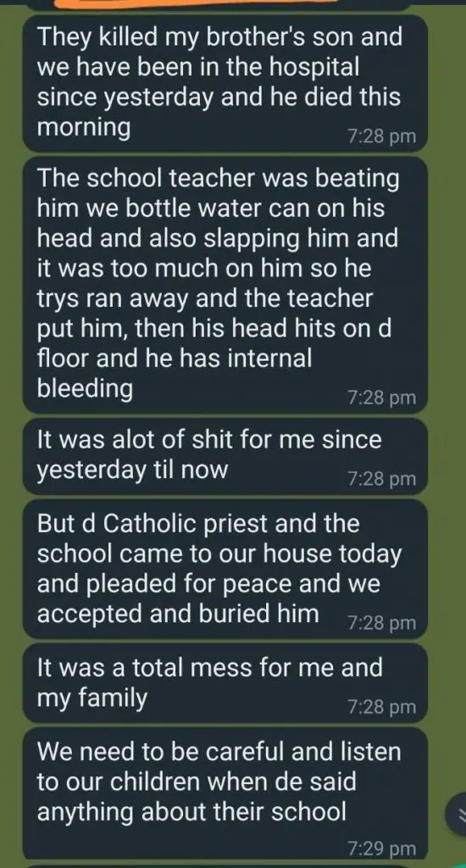
Task: Tap the 7:28 pm timestamp beside "bleeding"
Action: 381,398
